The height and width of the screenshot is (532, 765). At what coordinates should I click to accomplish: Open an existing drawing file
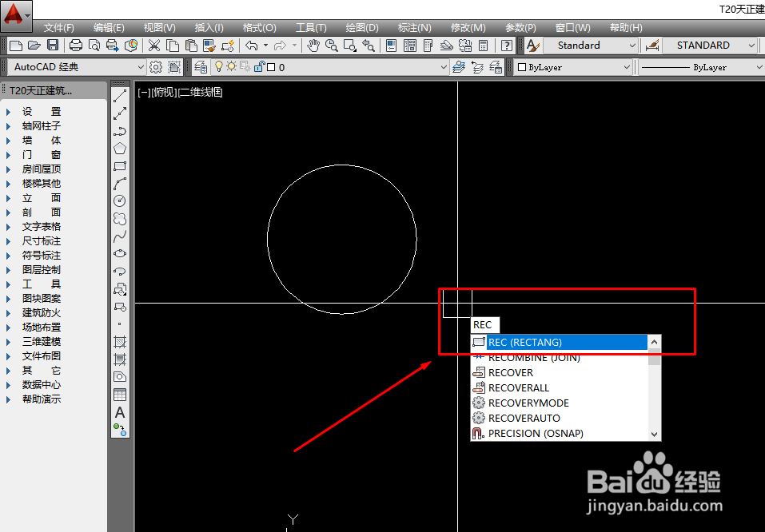[x=34, y=46]
